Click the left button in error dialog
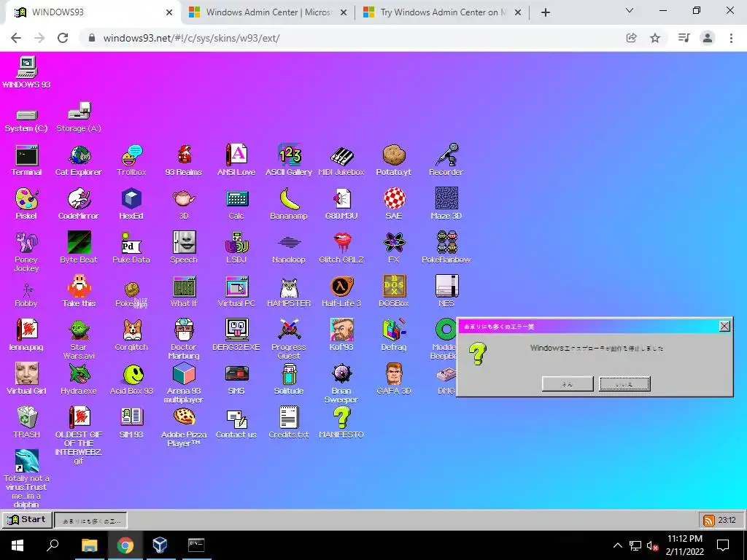The height and width of the screenshot is (560, 747). coord(568,384)
